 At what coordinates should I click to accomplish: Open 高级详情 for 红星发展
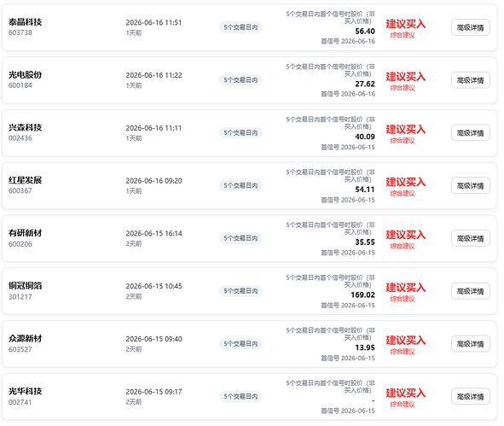(470, 185)
